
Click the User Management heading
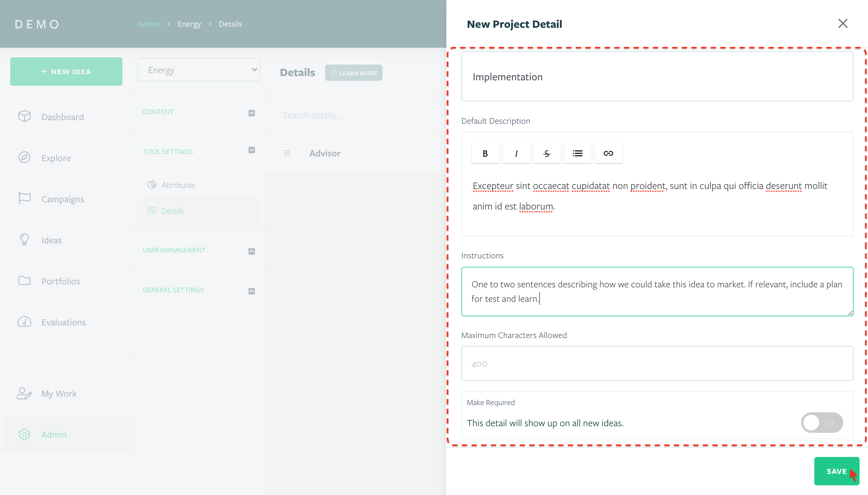[x=174, y=250]
